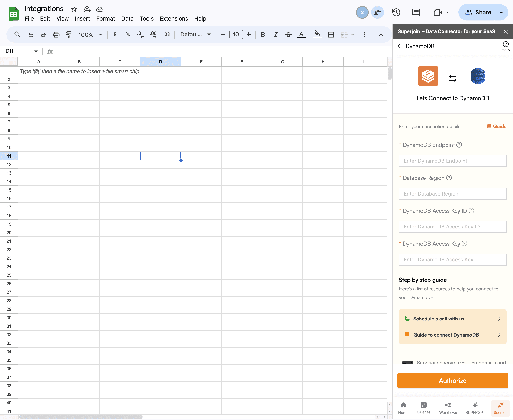Increase decimal places
513x420 pixels.
tap(153, 34)
